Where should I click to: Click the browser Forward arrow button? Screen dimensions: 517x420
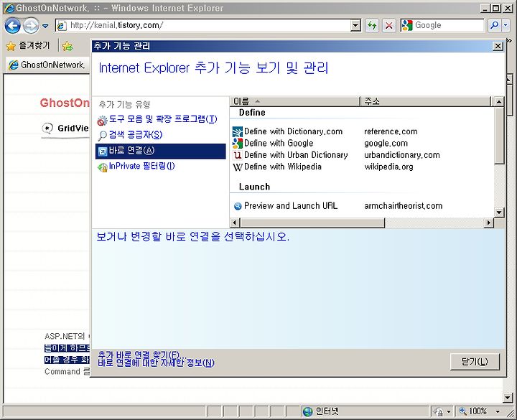[x=31, y=25]
